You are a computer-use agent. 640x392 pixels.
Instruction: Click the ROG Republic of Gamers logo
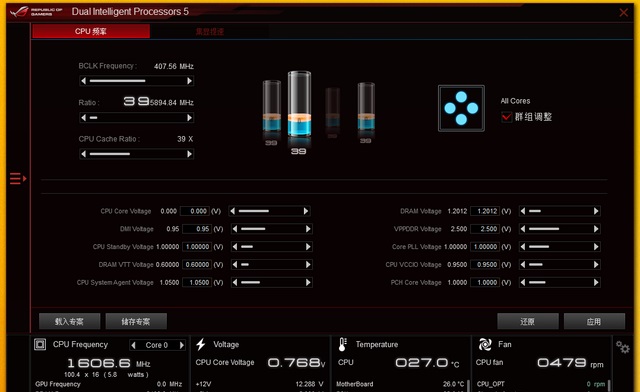[x=36, y=11]
